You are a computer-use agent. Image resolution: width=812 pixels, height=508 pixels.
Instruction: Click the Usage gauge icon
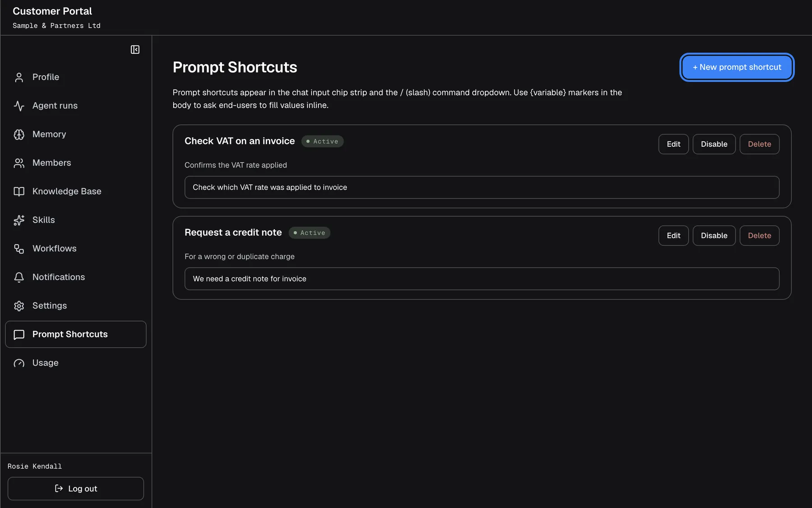(19, 363)
